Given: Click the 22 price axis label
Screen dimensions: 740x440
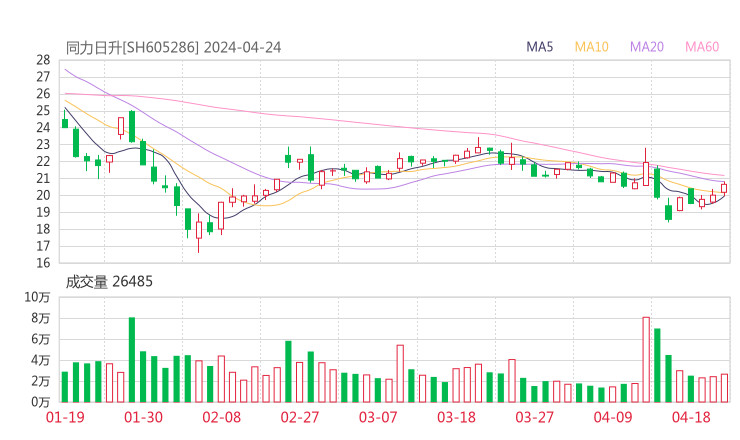Looking at the screenshot, I should pos(43,161).
